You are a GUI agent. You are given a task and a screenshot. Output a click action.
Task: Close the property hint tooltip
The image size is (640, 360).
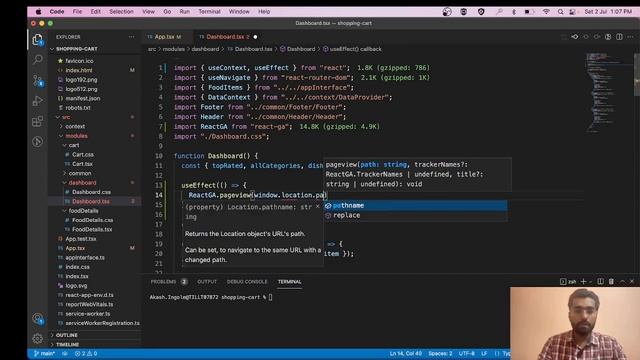[x=318, y=207]
